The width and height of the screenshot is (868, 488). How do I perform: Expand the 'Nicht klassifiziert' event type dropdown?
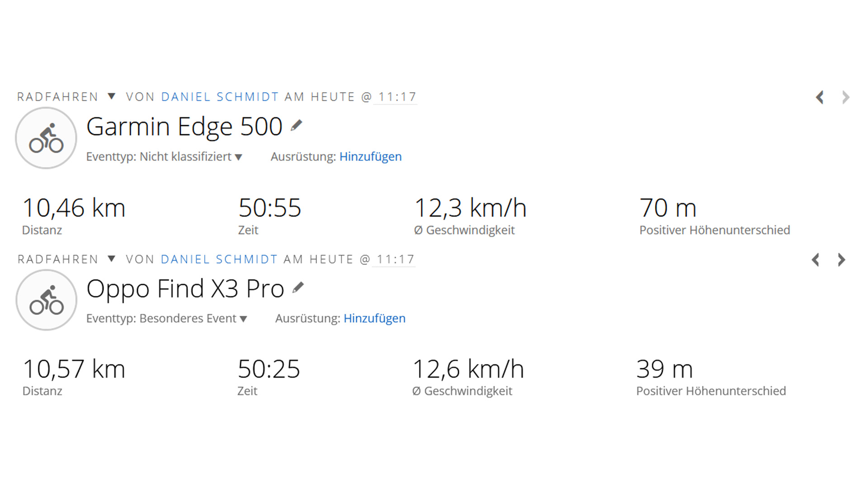[239, 157]
